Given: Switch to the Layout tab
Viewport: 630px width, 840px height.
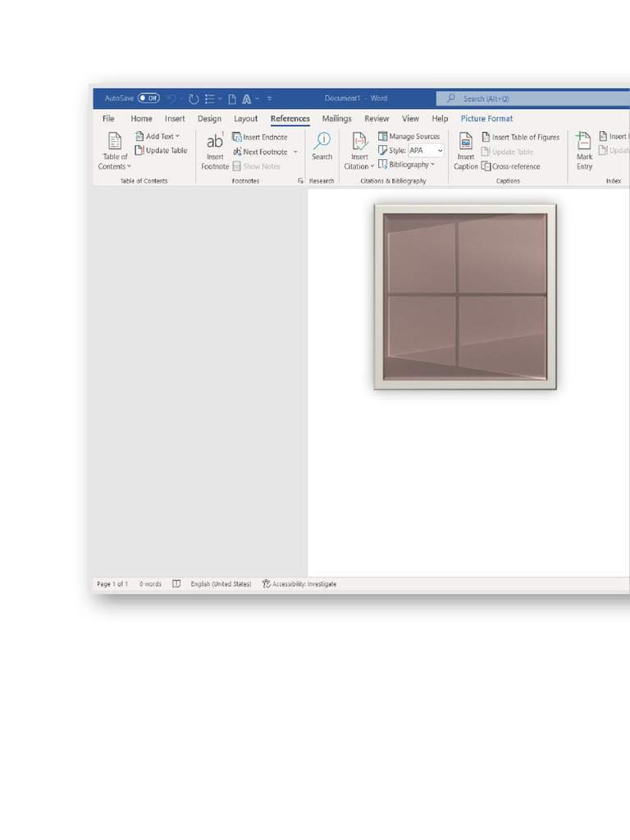Looking at the screenshot, I should coord(245,118).
